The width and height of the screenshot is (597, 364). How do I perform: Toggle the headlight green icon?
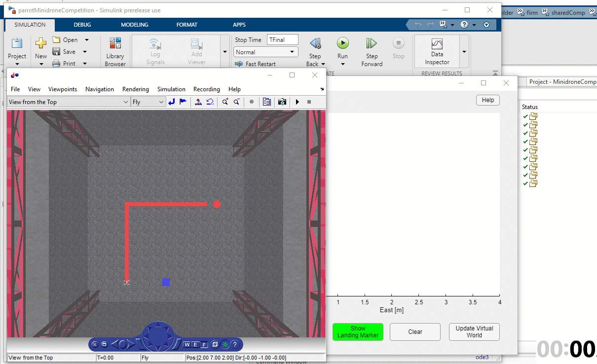tap(225, 344)
